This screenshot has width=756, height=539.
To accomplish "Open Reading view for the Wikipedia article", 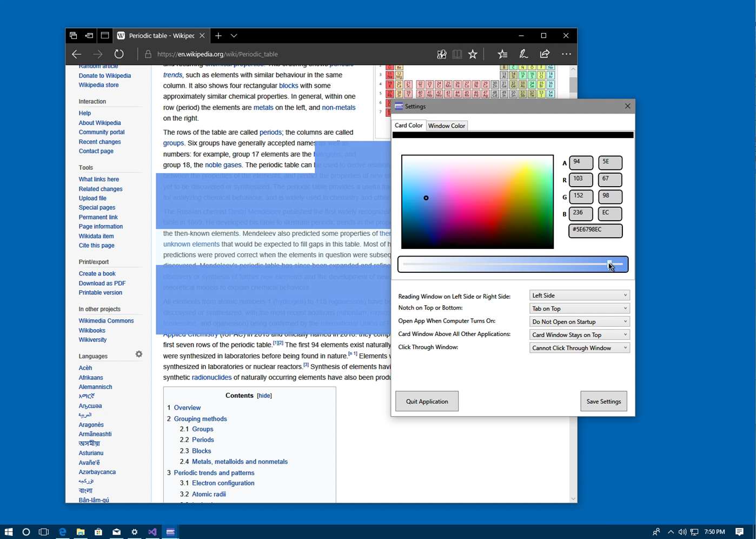I will coord(456,54).
